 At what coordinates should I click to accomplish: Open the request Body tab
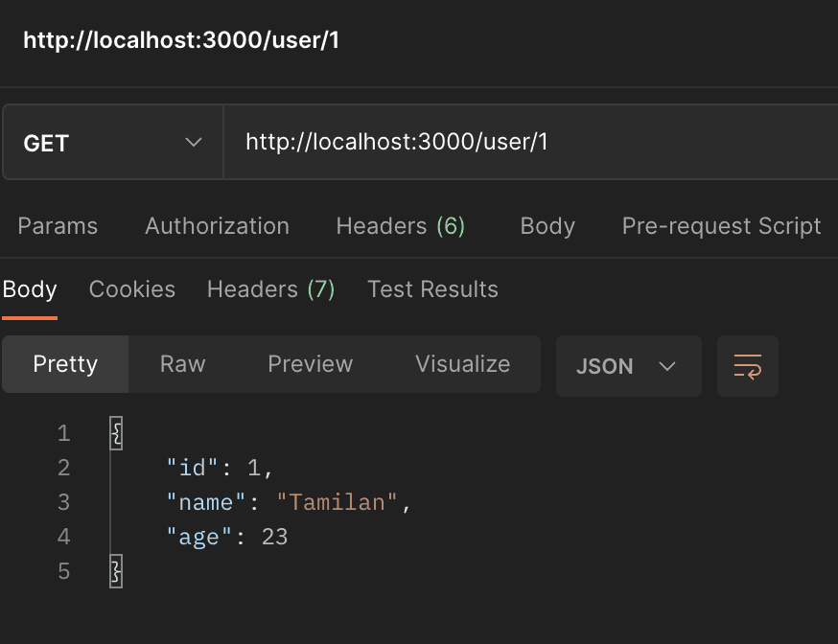pyautogui.click(x=547, y=226)
